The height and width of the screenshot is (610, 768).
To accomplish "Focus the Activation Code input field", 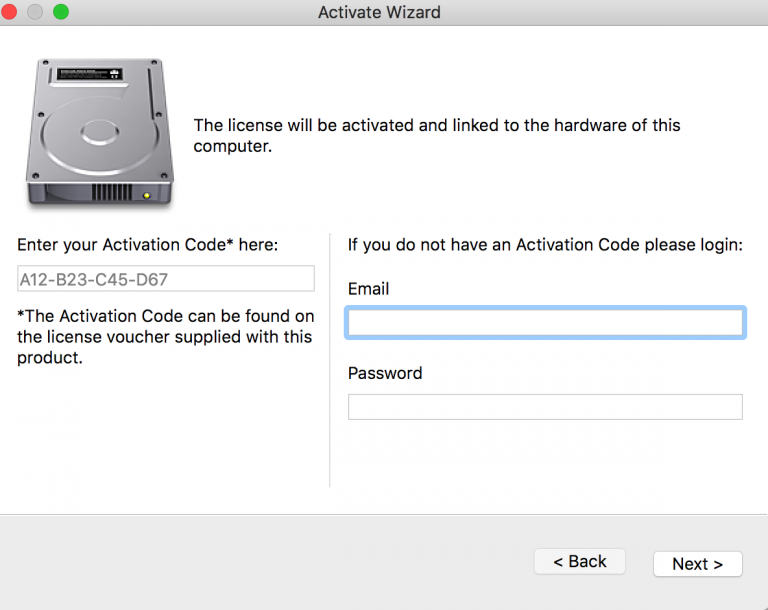I will tap(166, 279).
